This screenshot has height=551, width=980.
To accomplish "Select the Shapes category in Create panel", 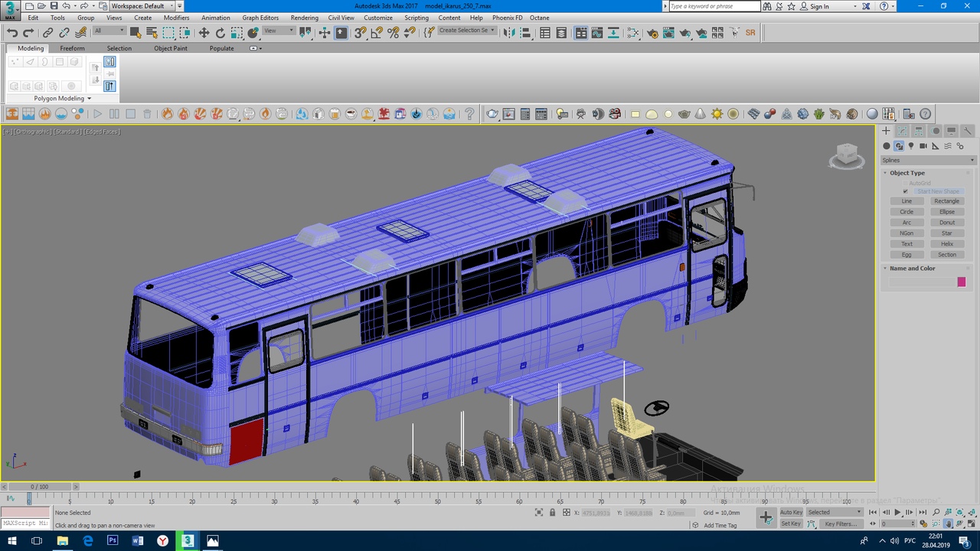I will click(x=899, y=145).
